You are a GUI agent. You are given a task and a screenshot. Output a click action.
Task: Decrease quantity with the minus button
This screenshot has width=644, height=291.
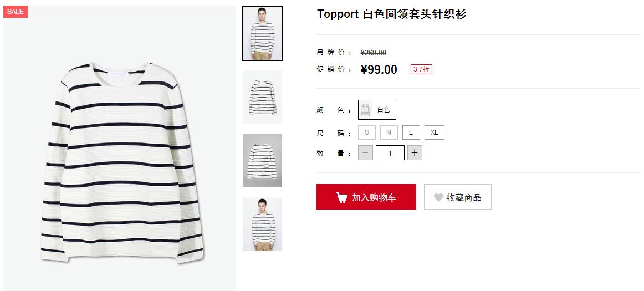[366, 153]
